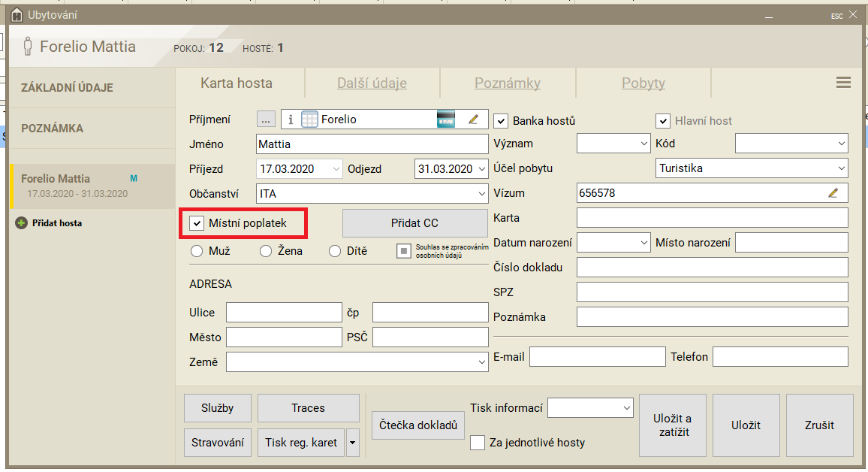Expand the Účel pobytu dropdown
The image size is (868, 472).
pos(841,168)
